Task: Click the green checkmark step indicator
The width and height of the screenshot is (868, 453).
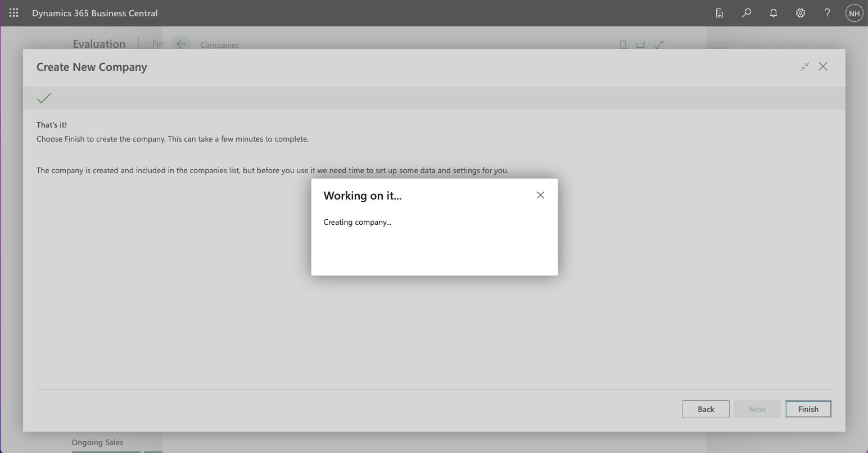Action: [44, 98]
